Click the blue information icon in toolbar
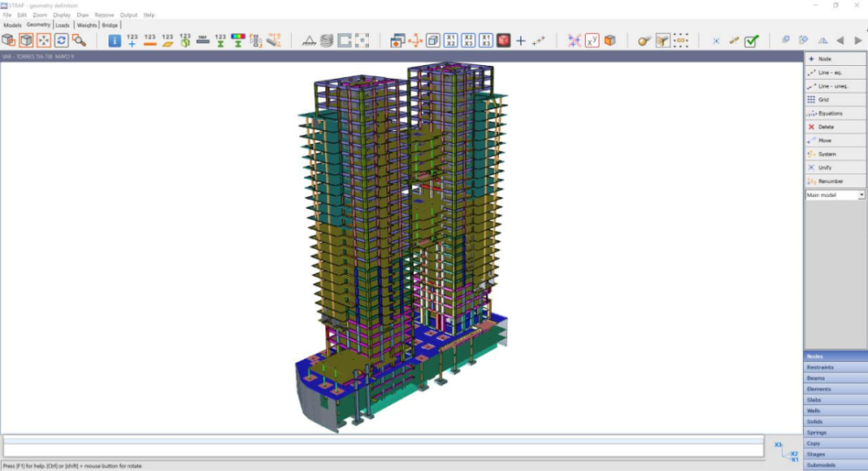 pos(115,41)
